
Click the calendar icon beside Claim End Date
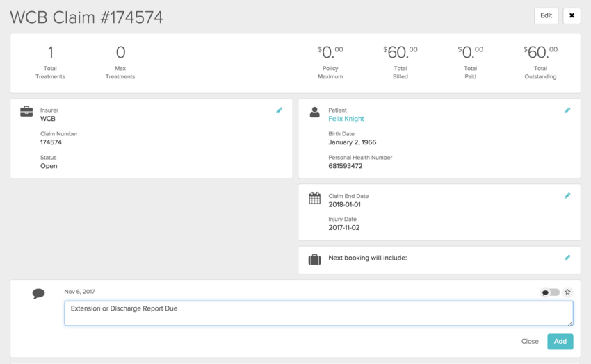click(314, 199)
